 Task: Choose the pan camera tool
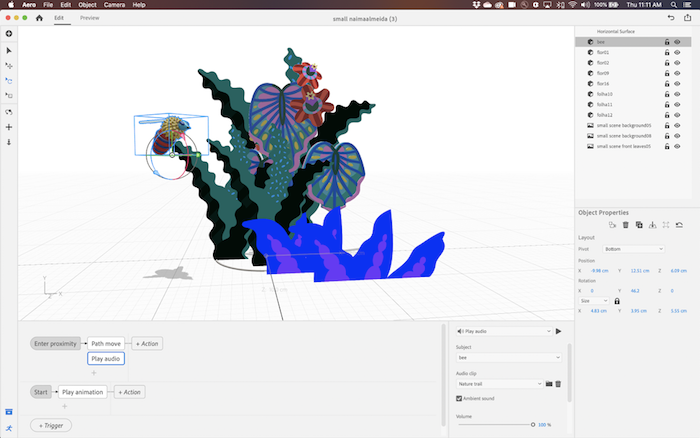click(9, 127)
